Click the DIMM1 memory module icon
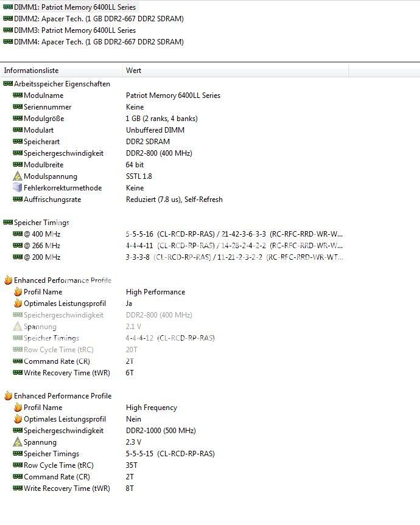The image size is (420, 525). [x=8, y=7]
